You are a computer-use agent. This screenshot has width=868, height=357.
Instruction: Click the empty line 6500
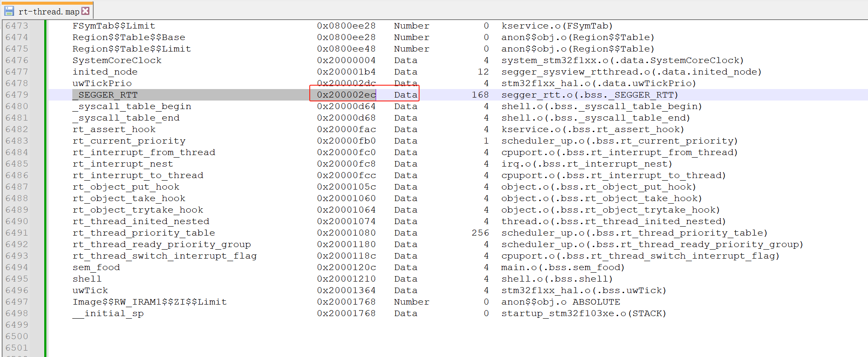(455, 336)
